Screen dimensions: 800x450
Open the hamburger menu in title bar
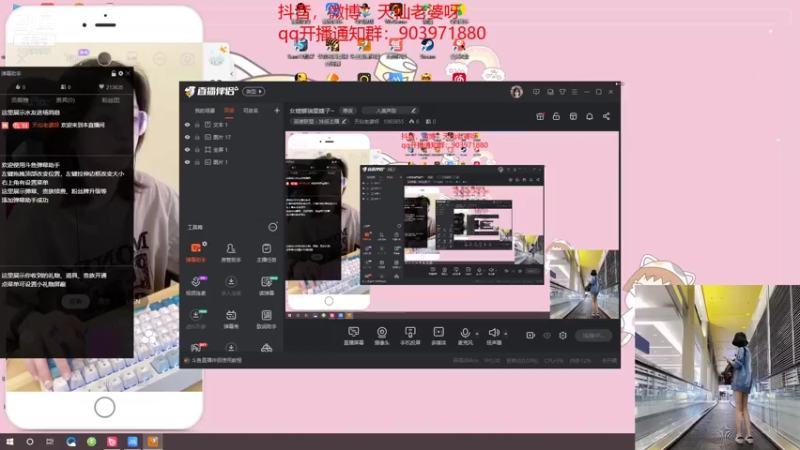pos(574,92)
